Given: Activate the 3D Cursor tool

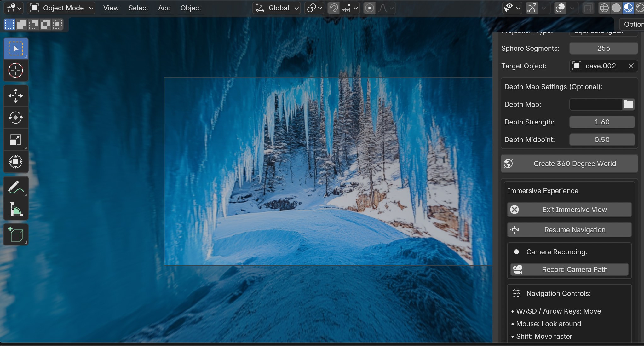Looking at the screenshot, I should [16, 70].
